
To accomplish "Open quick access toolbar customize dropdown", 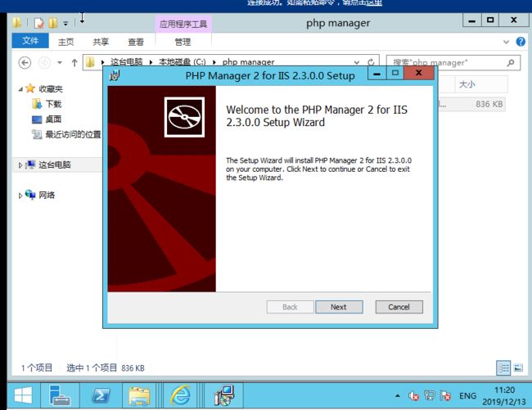I will (x=65, y=24).
